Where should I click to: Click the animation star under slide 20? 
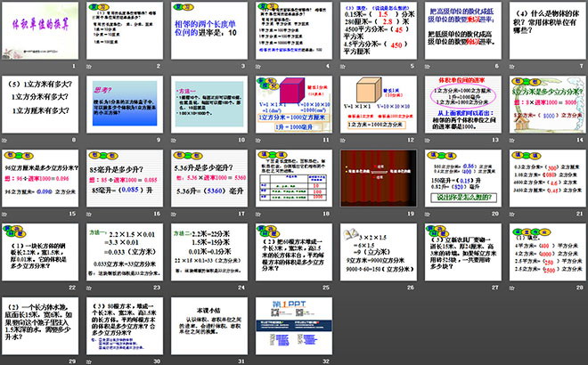point(428,214)
